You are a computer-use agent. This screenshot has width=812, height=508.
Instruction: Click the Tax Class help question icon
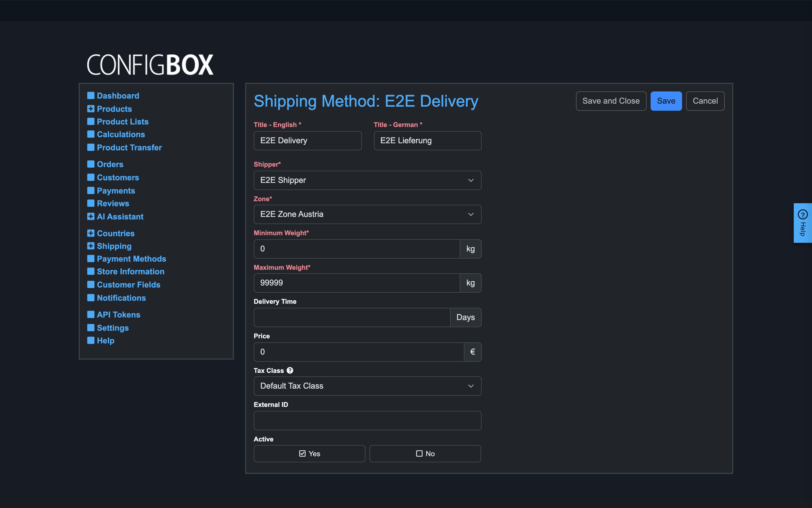(290, 370)
